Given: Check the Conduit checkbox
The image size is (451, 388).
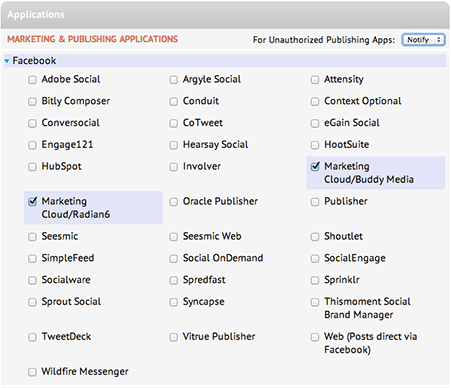Looking at the screenshot, I should tap(174, 101).
